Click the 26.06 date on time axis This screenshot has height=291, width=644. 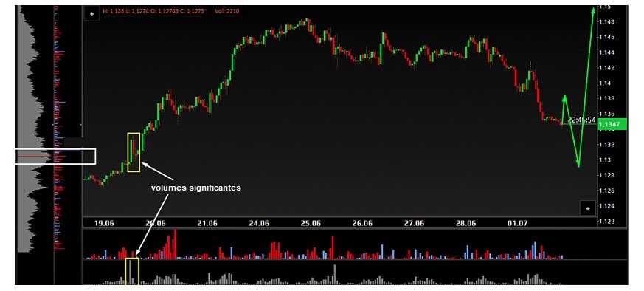[362, 223]
